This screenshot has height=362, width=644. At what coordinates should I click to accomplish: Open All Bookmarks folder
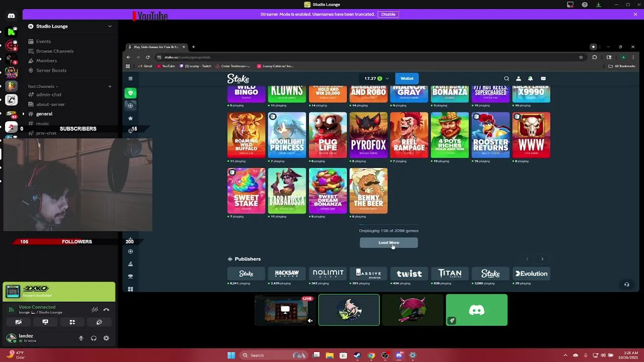(x=622, y=66)
